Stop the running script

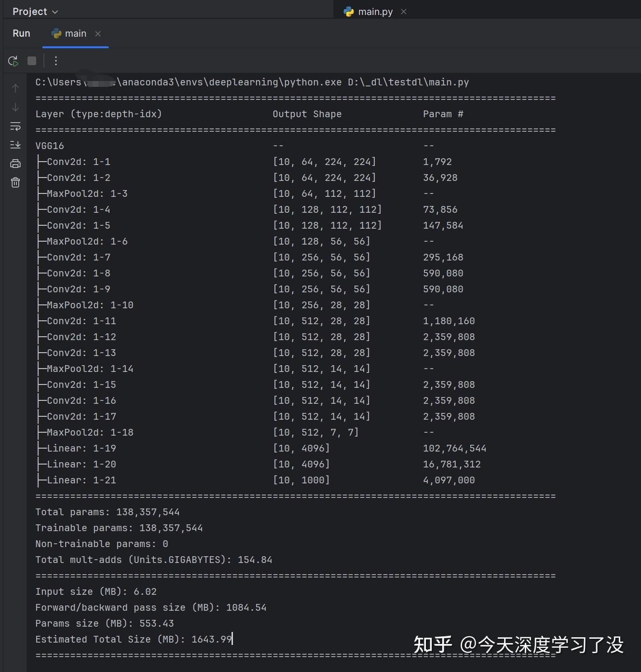tap(31, 61)
